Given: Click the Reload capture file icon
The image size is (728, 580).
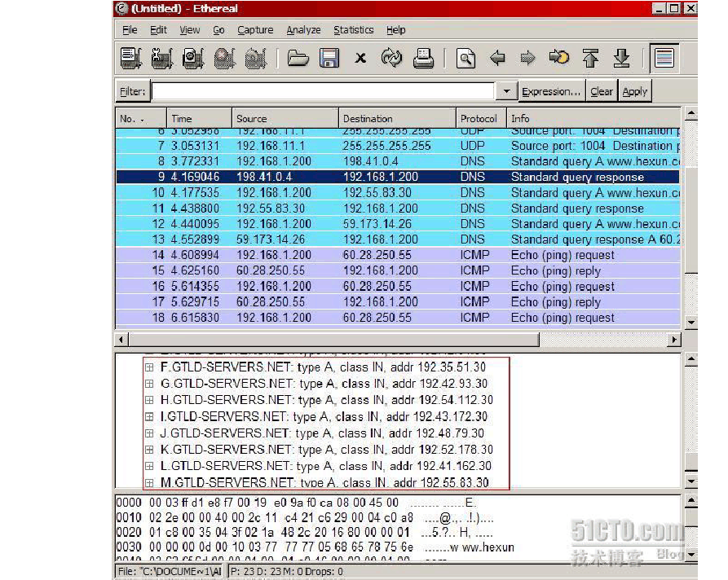Looking at the screenshot, I should tap(392, 59).
